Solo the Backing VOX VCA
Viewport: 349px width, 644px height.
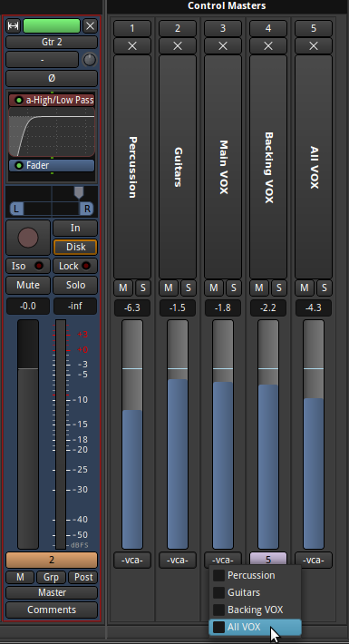(x=279, y=288)
